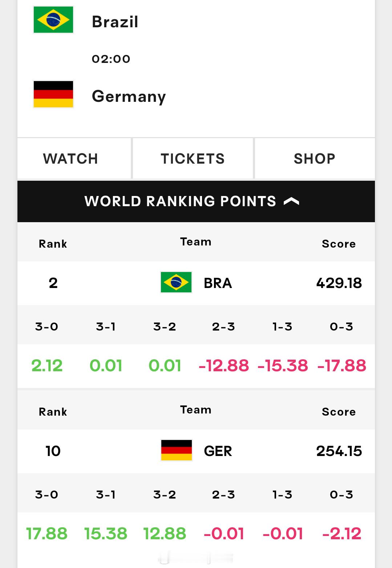Click the small Brazil flag beside BRA
The height and width of the screenshot is (568, 392).
click(x=176, y=282)
